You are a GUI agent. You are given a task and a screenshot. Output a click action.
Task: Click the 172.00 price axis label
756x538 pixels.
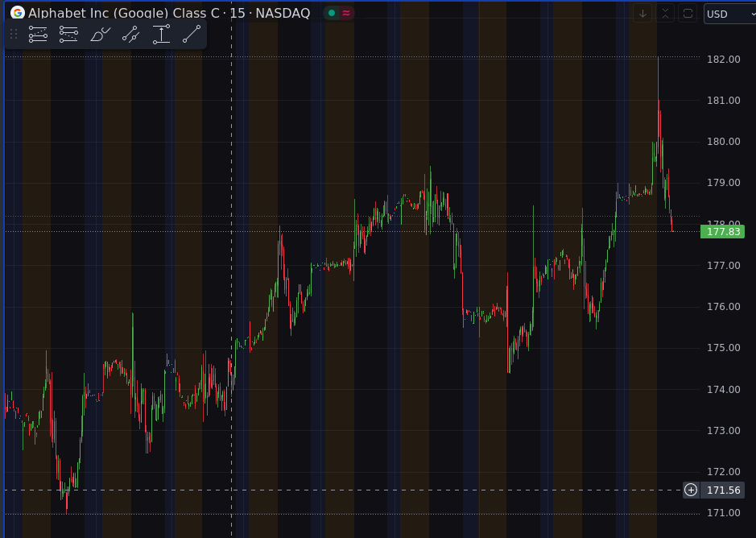tap(723, 471)
